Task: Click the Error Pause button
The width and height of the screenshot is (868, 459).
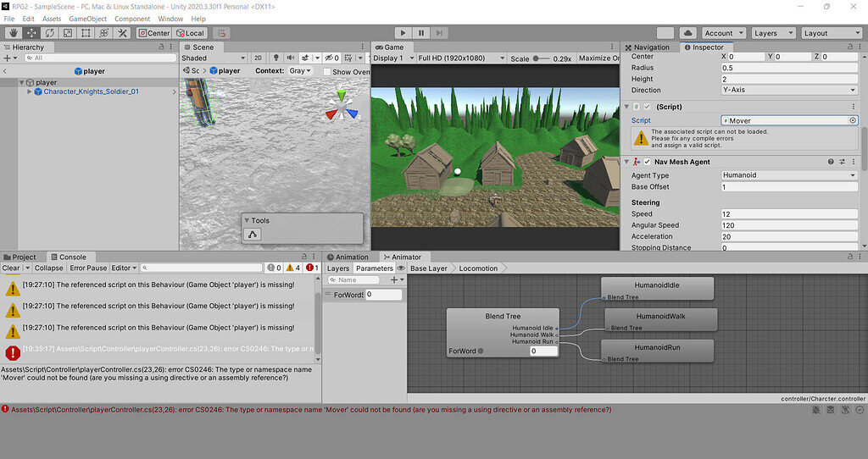Action: [88, 268]
